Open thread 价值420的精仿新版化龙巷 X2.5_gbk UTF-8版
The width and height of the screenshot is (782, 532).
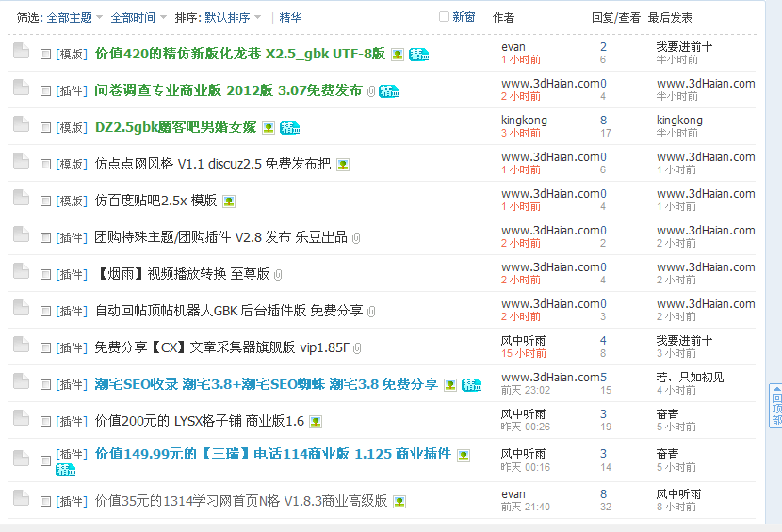tap(240, 54)
